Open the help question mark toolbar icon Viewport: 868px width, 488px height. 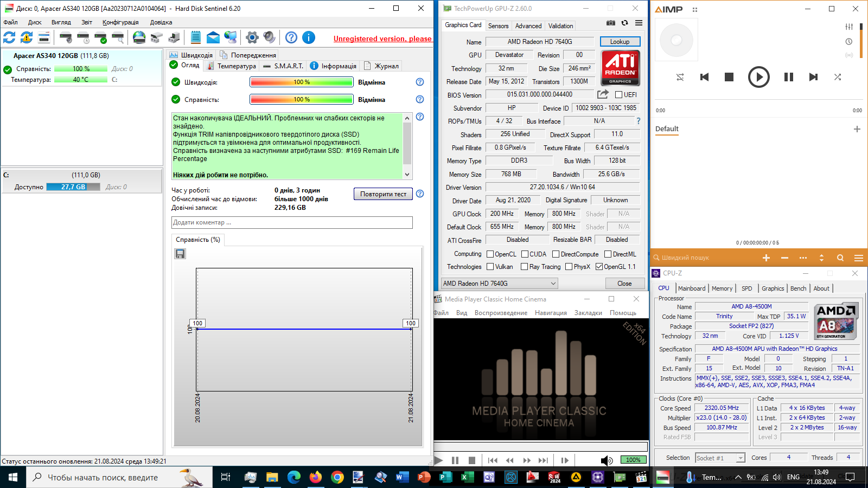coord(291,37)
